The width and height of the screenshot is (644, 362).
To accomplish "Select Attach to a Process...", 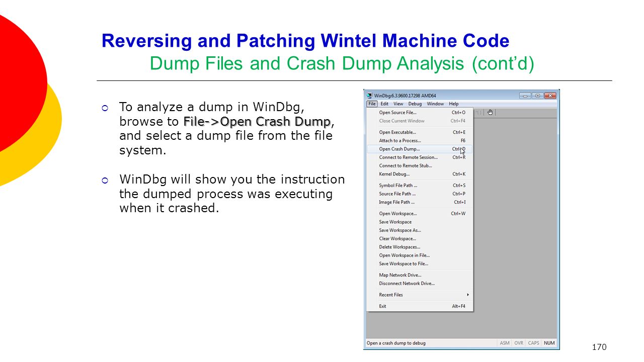I will click(420, 141).
